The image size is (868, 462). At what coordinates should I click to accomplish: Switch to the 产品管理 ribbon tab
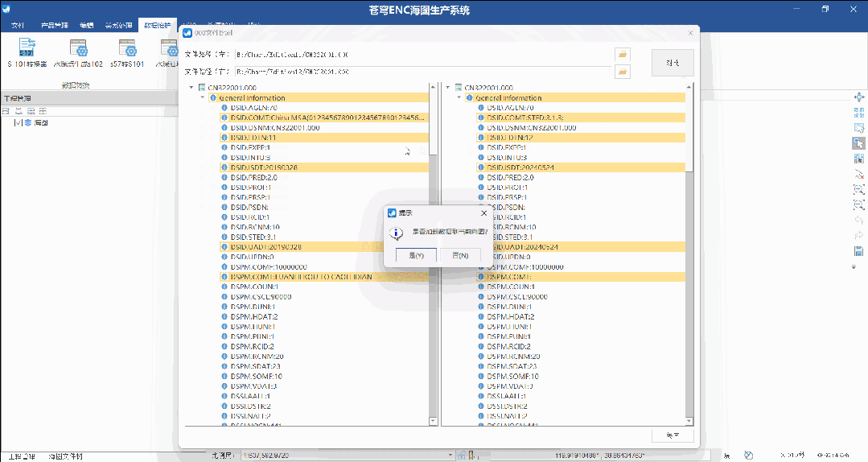tap(53, 25)
